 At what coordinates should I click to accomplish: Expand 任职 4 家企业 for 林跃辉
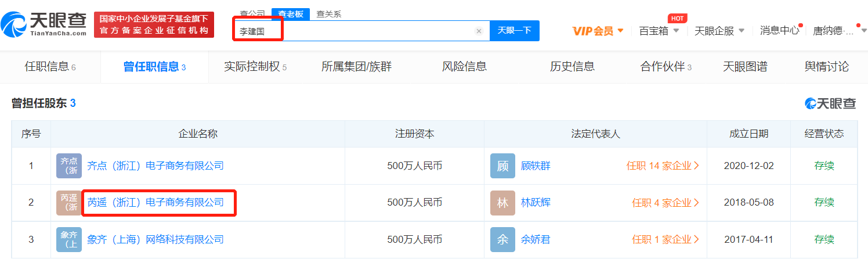666,203
